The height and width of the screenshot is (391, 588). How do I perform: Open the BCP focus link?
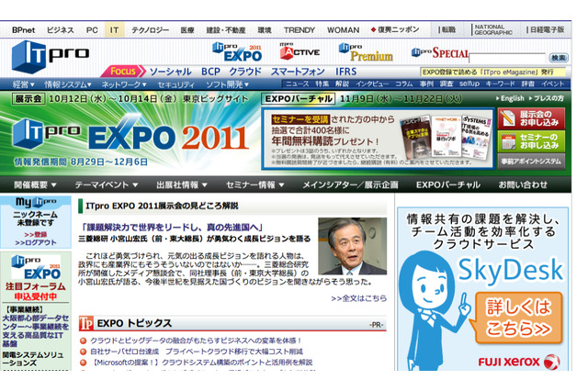tap(210, 72)
